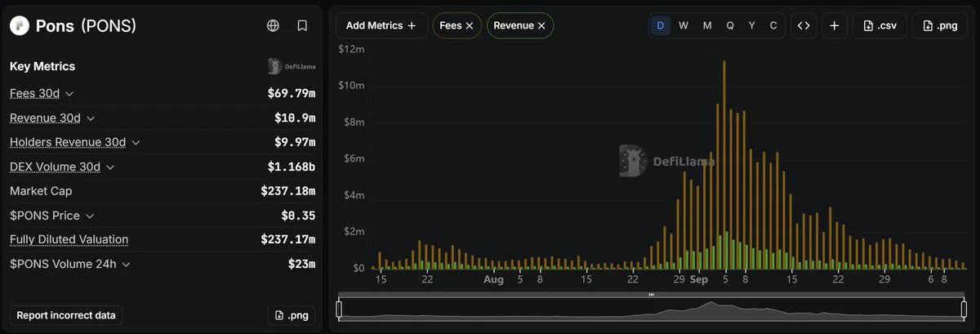Download Key Metrics panel as .png
The width and height of the screenshot is (980, 334).
[292, 315]
